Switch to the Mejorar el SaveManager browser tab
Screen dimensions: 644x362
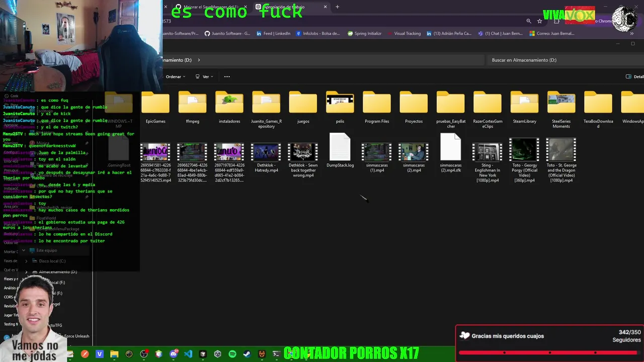(x=211, y=7)
